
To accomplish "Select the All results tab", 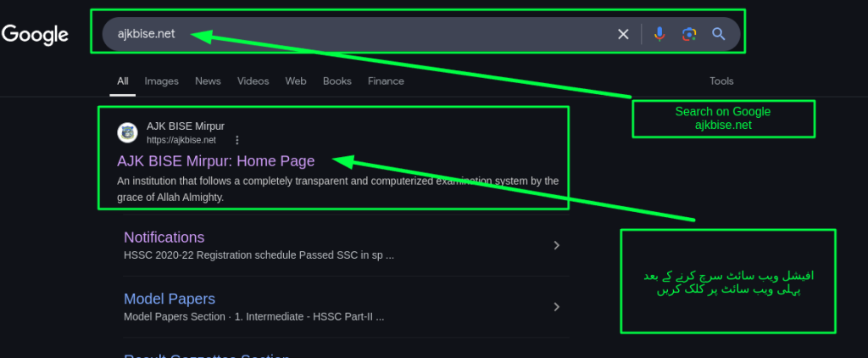I will (123, 81).
